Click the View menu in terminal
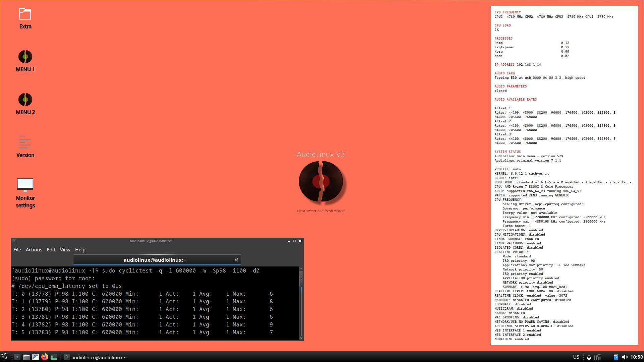 click(x=65, y=249)
